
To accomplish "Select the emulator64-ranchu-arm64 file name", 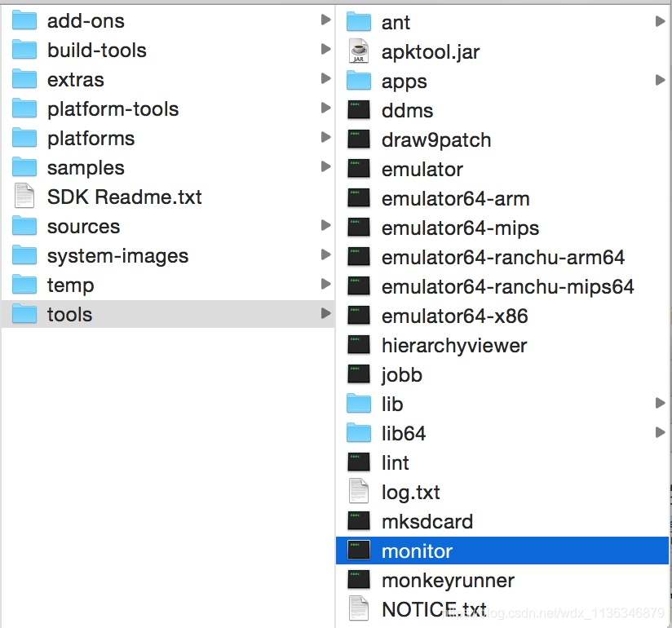I will pos(503,257).
